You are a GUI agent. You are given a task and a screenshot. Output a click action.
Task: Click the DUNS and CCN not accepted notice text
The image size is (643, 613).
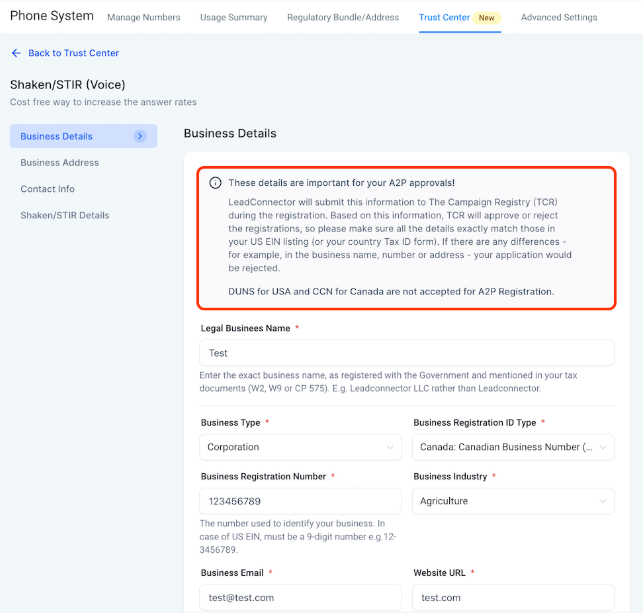(391, 292)
